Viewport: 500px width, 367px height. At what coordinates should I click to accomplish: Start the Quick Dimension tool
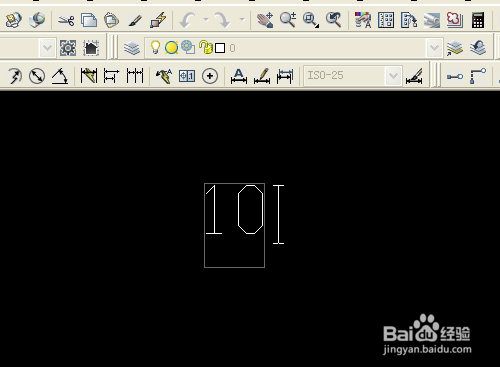(x=89, y=76)
